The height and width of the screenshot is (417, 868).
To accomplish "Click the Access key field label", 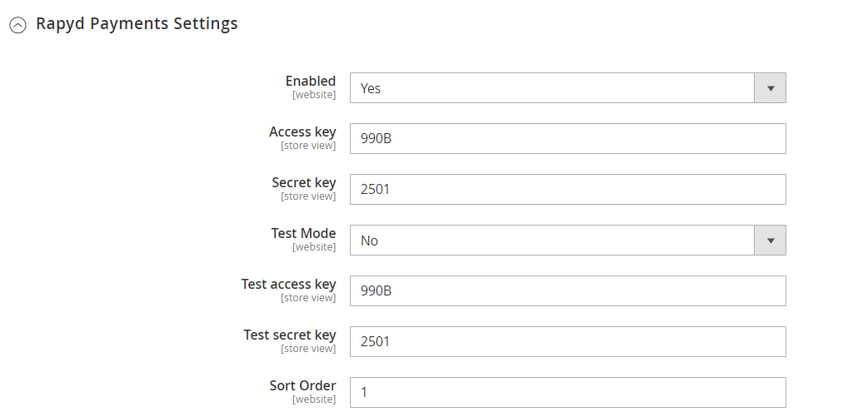I will [x=302, y=132].
